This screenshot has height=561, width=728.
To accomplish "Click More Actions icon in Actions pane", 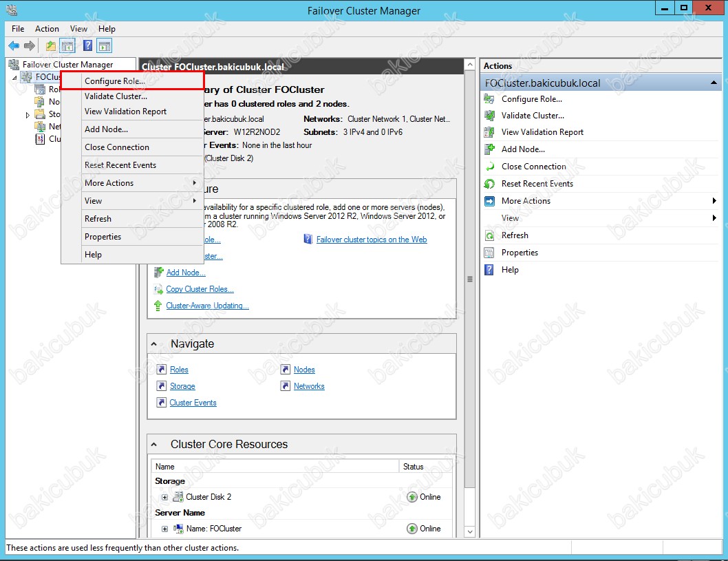I will [489, 200].
